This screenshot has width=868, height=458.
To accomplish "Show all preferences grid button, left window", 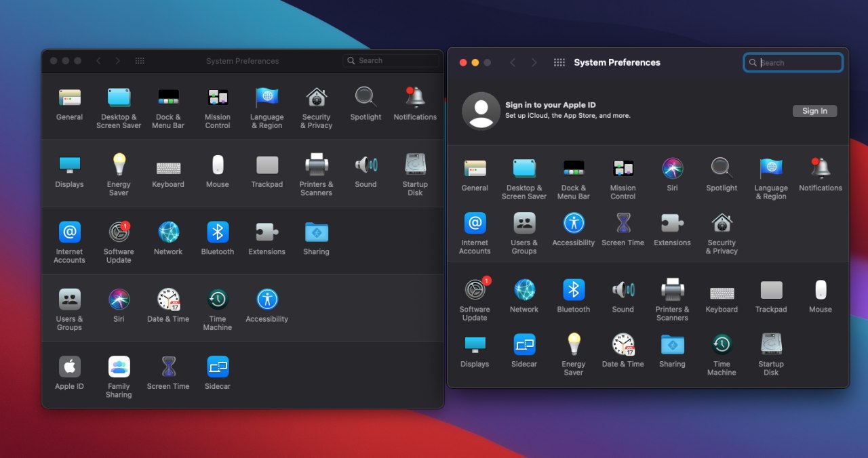I will coord(140,60).
